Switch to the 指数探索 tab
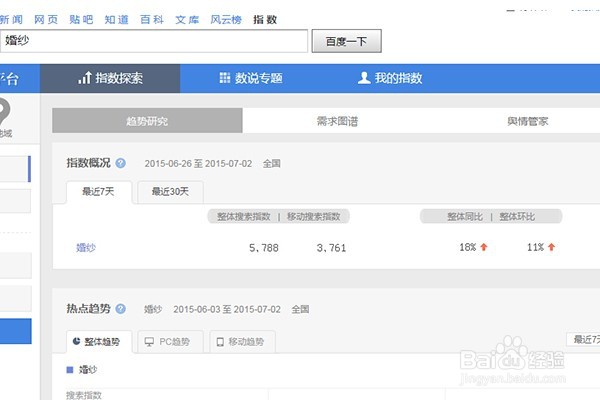Screen dimensions: 600x400 pyautogui.click(x=110, y=78)
